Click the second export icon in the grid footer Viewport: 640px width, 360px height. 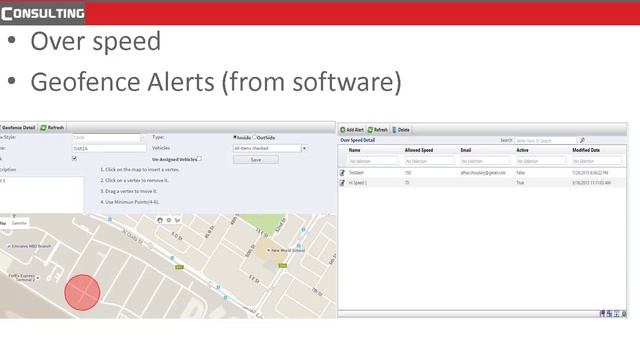pyautogui.click(x=609, y=313)
